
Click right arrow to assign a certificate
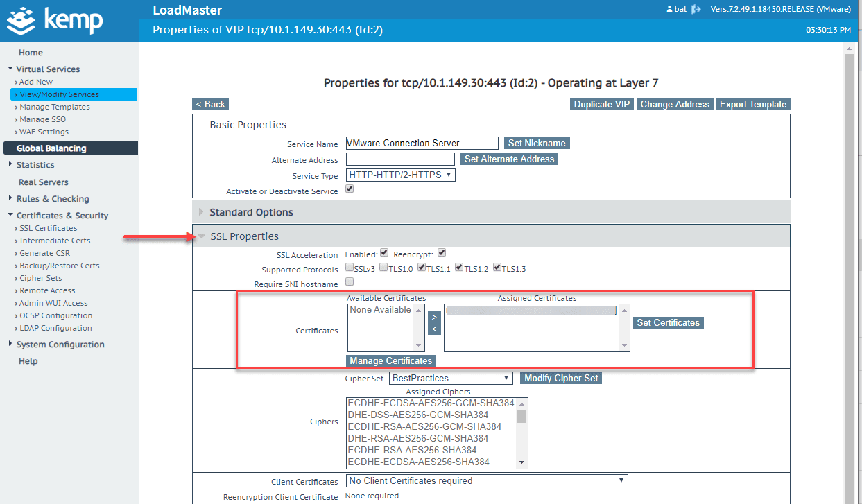pos(433,316)
